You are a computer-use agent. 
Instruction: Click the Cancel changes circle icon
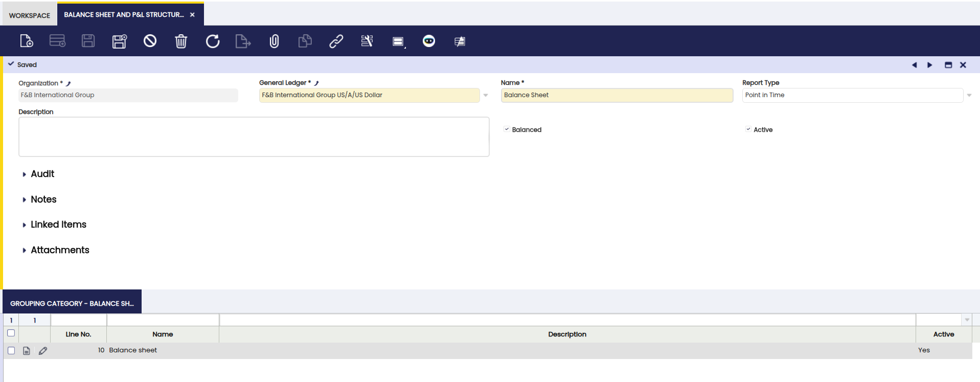150,41
